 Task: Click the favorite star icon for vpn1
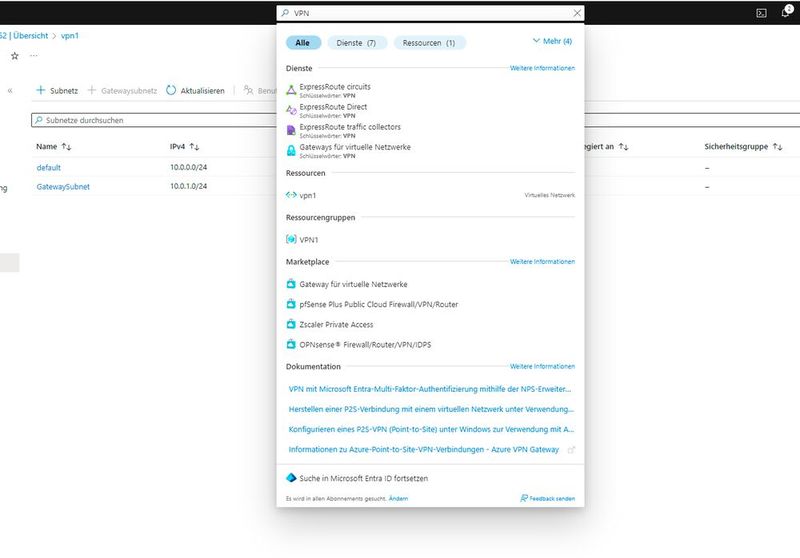pyautogui.click(x=15, y=56)
